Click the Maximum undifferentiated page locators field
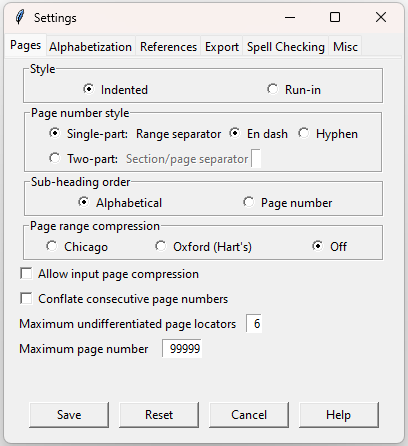This screenshot has width=408, height=446. click(254, 323)
